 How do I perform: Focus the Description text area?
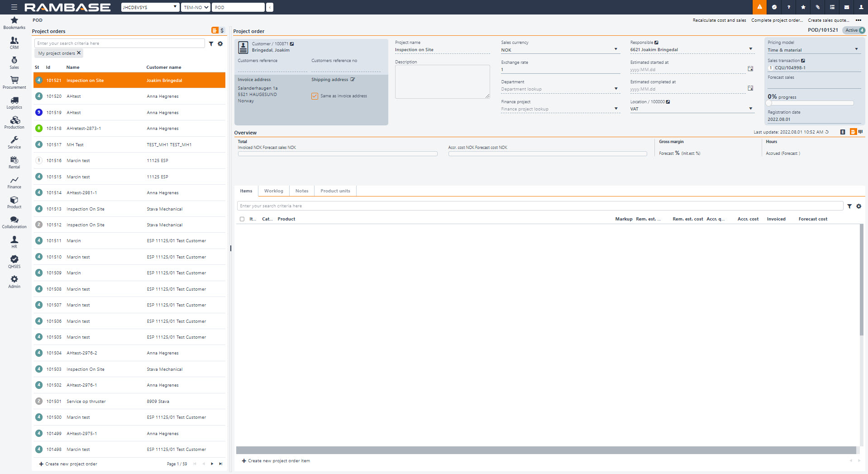click(442, 82)
